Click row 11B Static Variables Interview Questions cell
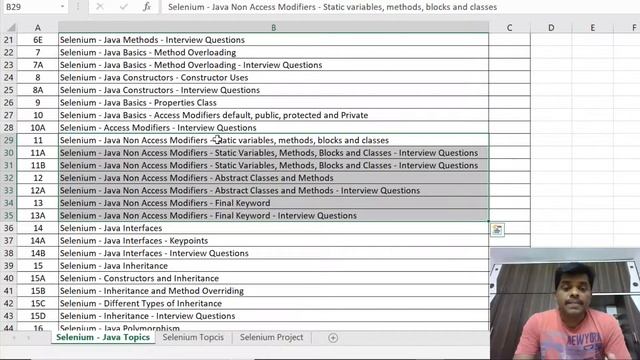Image resolution: width=640 pixels, height=360 pixels. 273,165
